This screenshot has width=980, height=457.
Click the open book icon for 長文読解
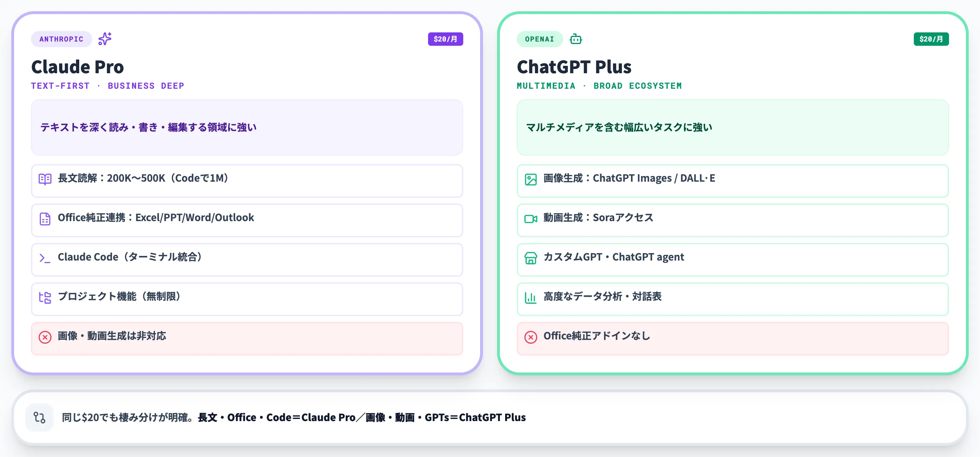pyautogui.click(x=45, y=179)
